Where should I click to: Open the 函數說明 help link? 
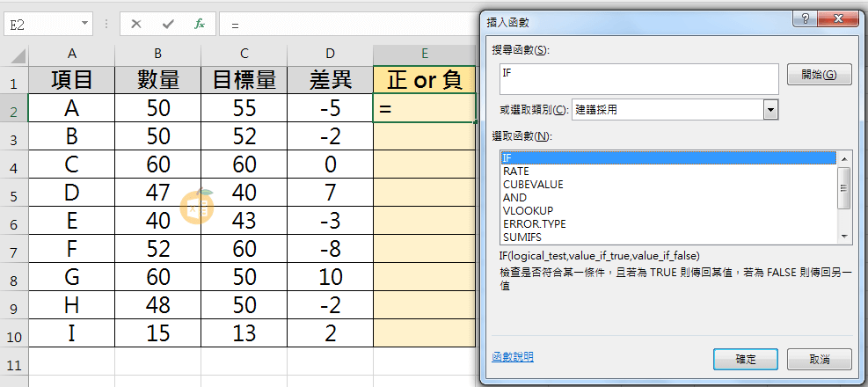pos(513,357)
